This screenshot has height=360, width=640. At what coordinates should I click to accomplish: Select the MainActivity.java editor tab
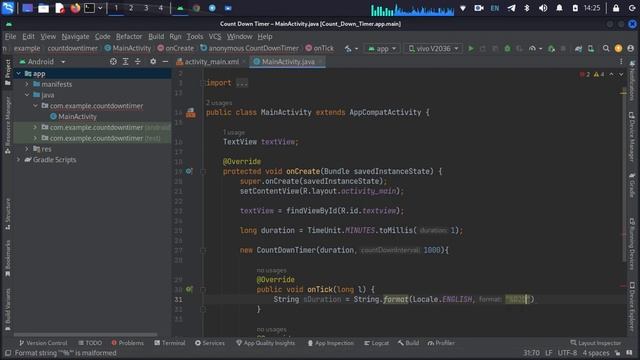(x=287, y=62)
